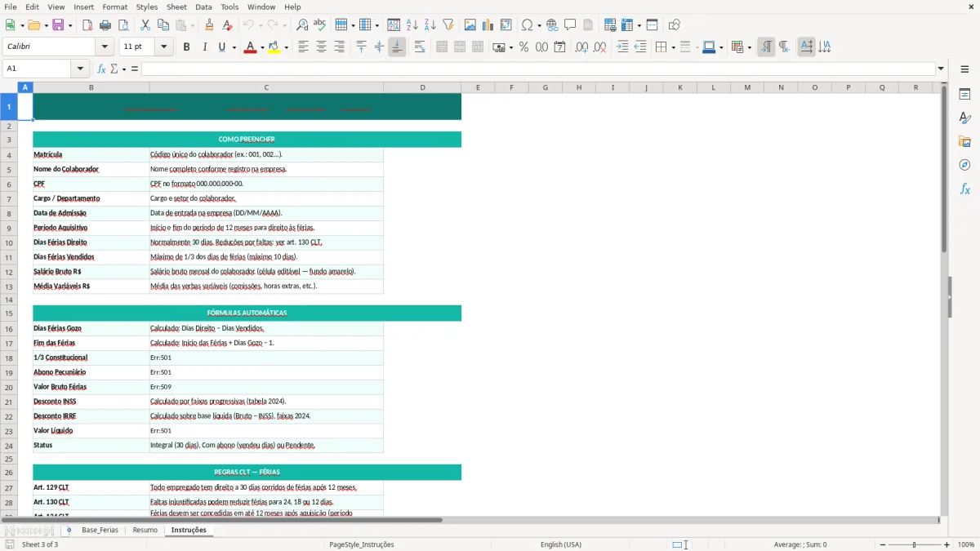Export directly as PDF icon
This screenshot has height=551, width=980.
pos(87,25)
